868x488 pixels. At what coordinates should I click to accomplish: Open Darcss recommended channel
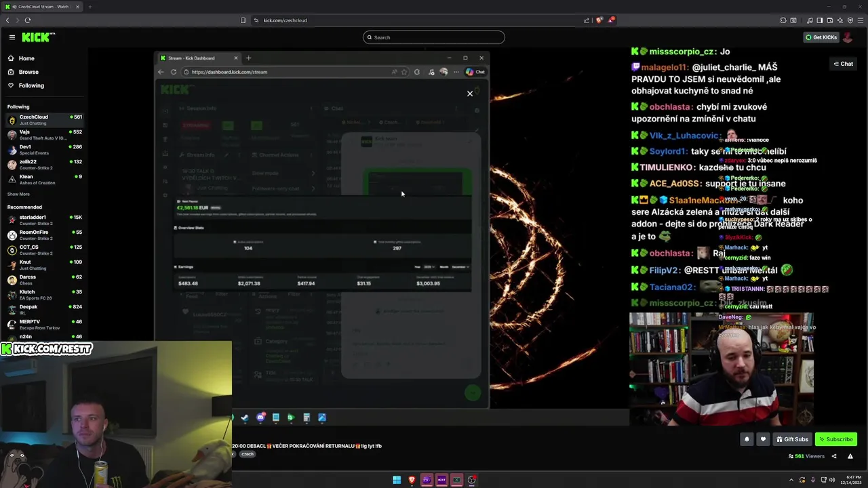44,279
